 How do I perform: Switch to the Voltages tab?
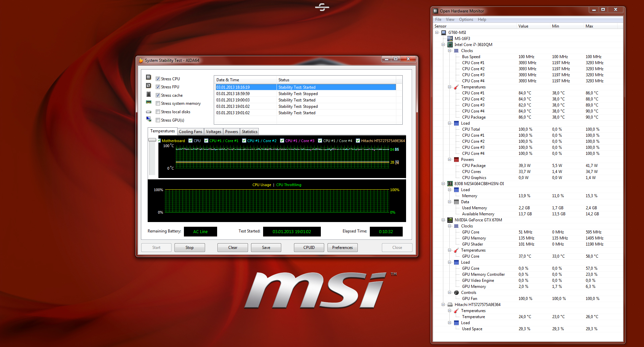pos(213,132)
